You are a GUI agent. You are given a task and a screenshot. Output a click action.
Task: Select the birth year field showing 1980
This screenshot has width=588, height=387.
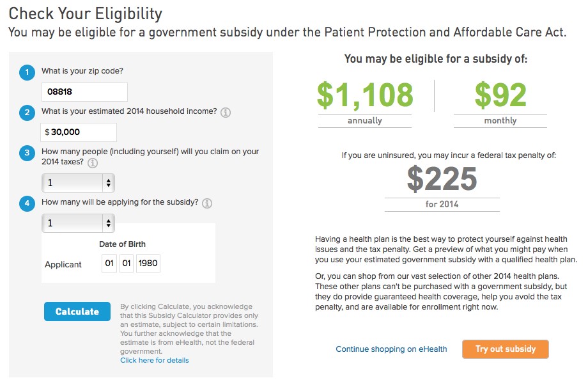point(148,263)
